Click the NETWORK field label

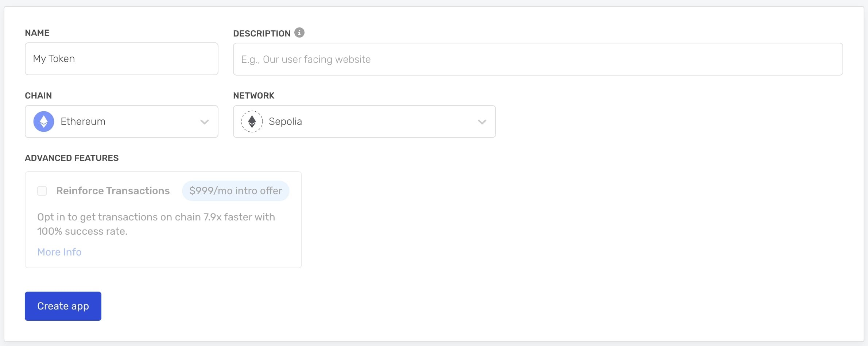(x=254, y=96)
